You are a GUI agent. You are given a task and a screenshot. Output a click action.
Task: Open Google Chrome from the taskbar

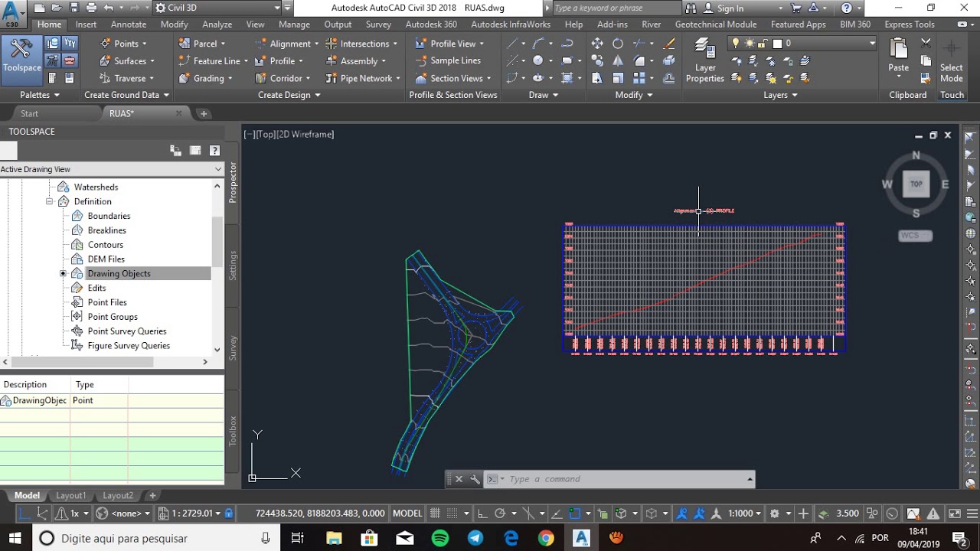pos(546,538)
